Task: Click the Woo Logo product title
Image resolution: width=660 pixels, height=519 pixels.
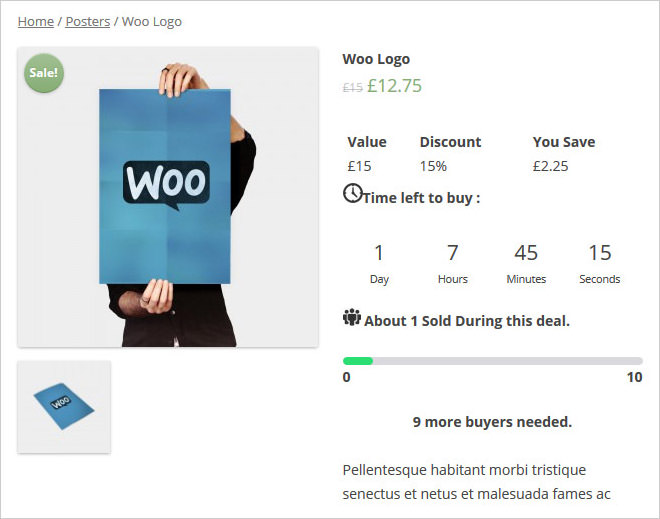Action: tap(376, 59)
